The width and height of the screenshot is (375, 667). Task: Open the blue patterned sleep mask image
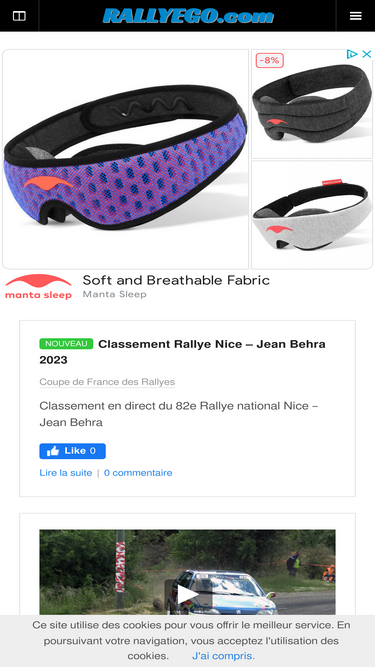[125, 159]
